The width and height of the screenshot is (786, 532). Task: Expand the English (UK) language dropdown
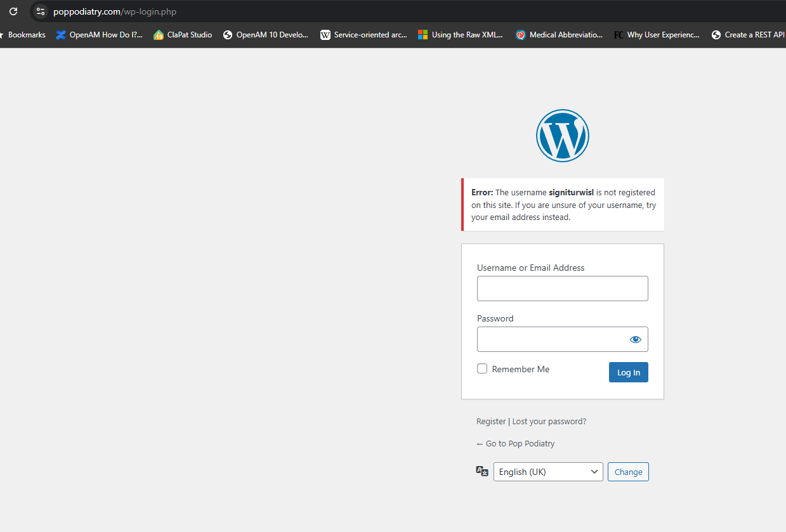548,472
